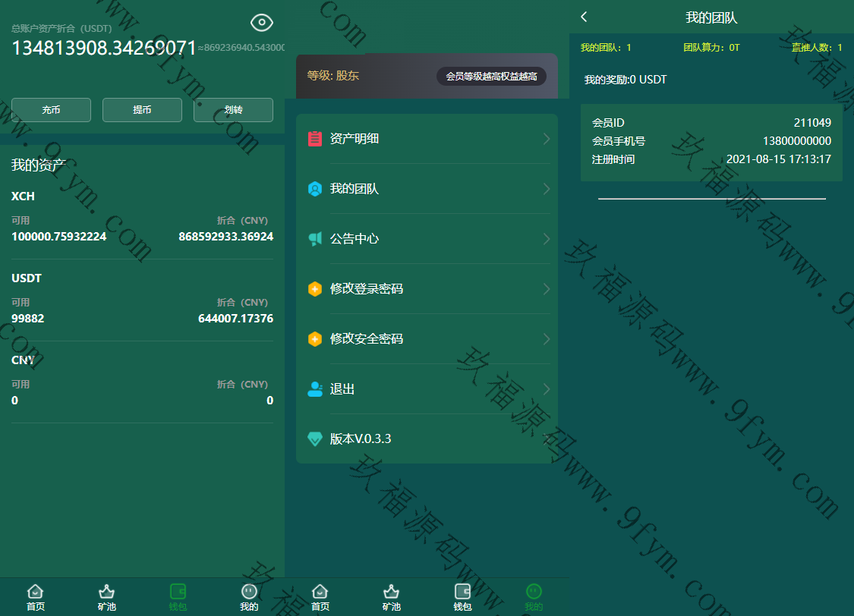854x616 pixels.
Task: Select the 我的团队 hexagon icon
Action: coord(315,189)
